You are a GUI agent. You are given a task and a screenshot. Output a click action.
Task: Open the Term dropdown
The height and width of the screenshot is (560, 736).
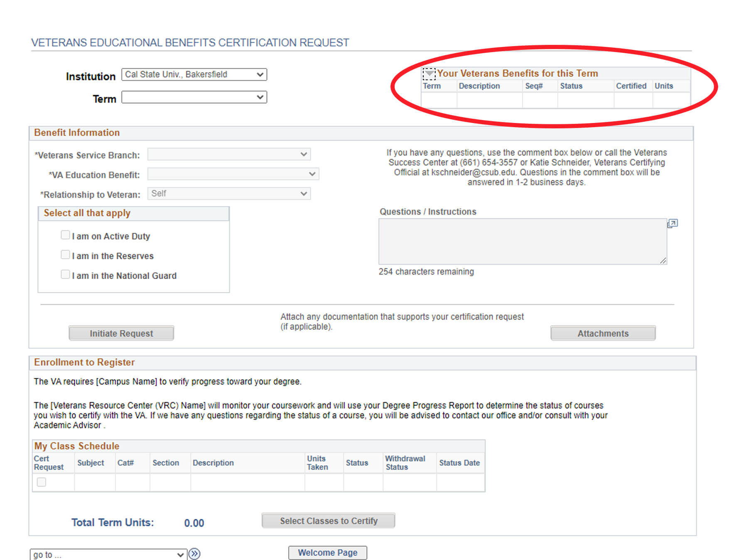[x=194, y=97]
